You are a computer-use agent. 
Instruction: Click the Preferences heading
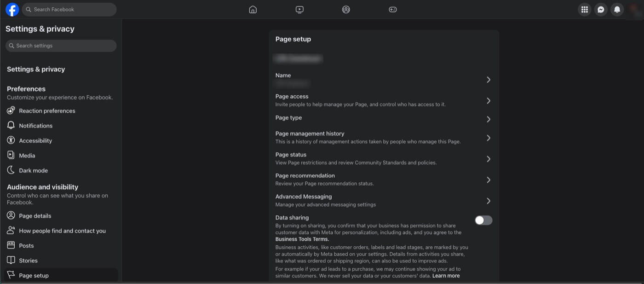(26, 89)
